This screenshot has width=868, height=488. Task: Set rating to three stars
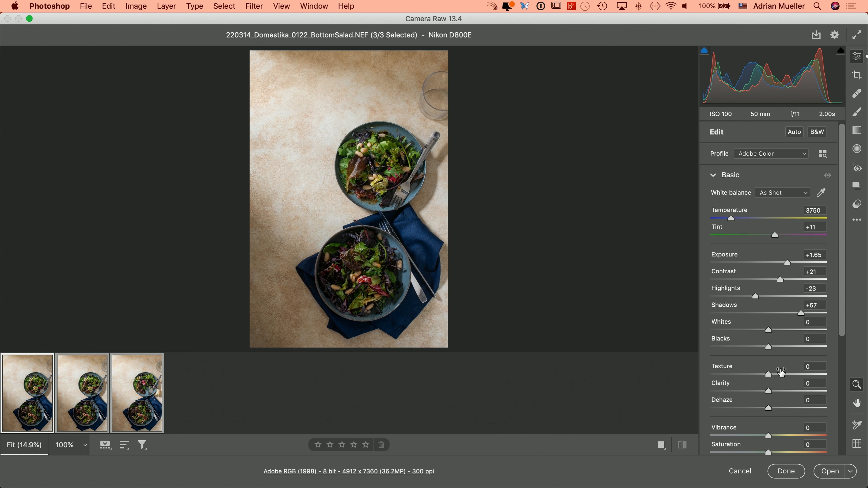pos(342,445)
